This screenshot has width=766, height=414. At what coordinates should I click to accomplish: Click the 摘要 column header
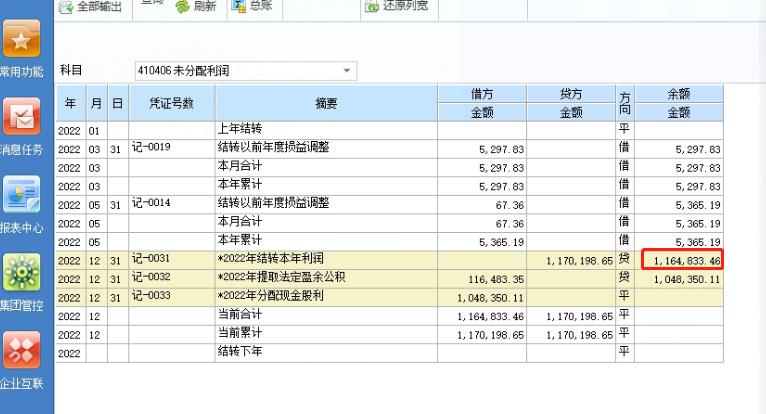[x=325, y=103]
